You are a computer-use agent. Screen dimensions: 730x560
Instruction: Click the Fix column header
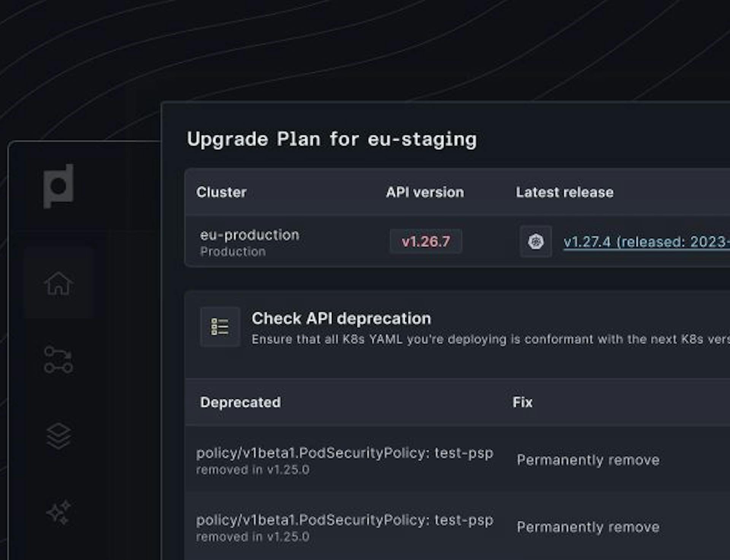pyautogui.click(x=522, y=402)
